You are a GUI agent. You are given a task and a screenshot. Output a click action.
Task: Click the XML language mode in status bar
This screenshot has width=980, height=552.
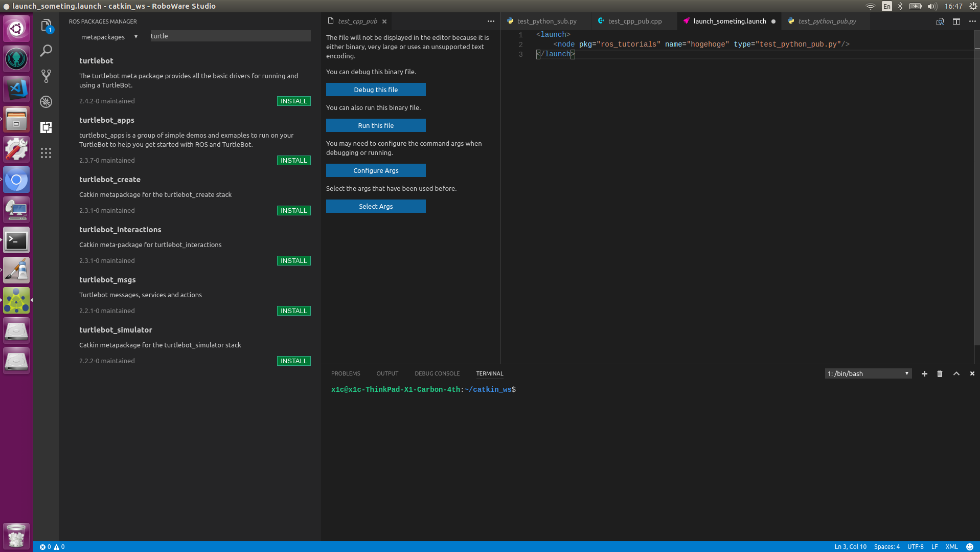pos(951,547)
